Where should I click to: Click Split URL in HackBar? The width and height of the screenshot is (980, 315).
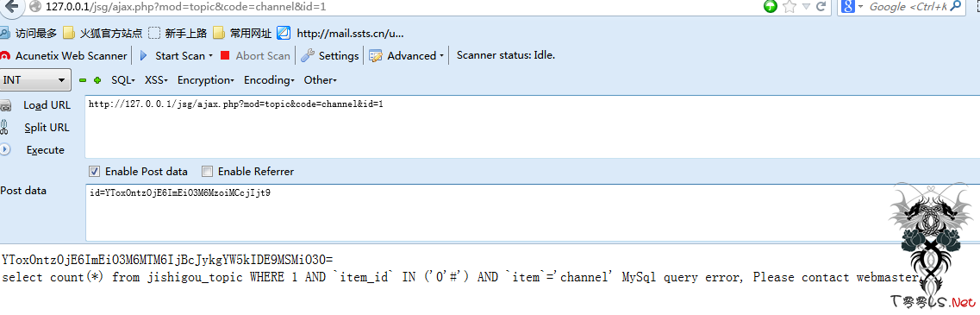(x=47, y=128)
